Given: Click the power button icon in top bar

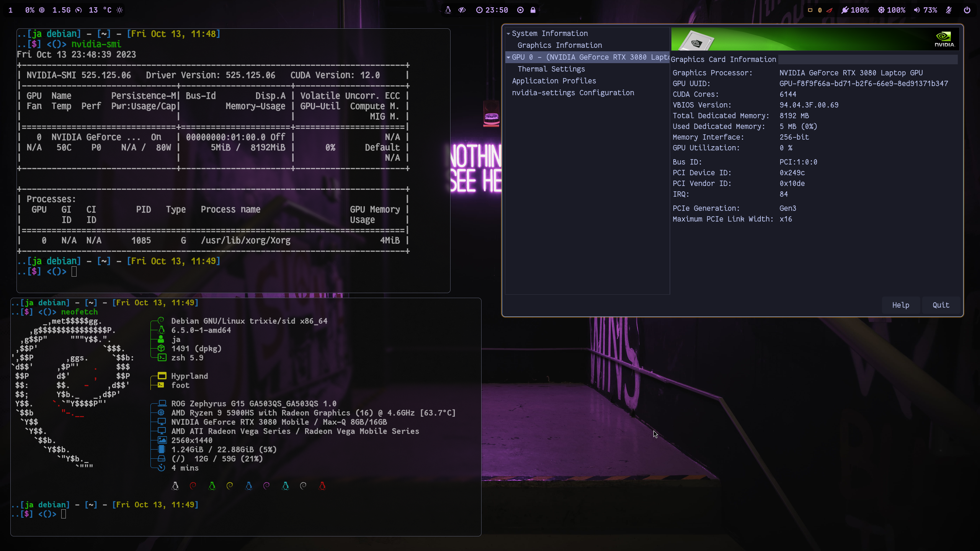Looking at the screenshot, I should pos(967,10).
